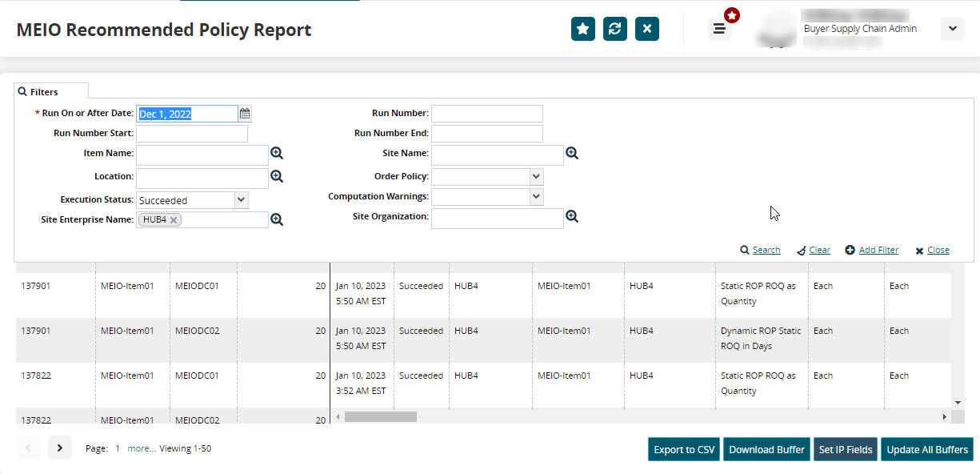Select the Filters tab
Image resolution: width=980 pixels, height=474 pixels.
[x=51, y=92]
